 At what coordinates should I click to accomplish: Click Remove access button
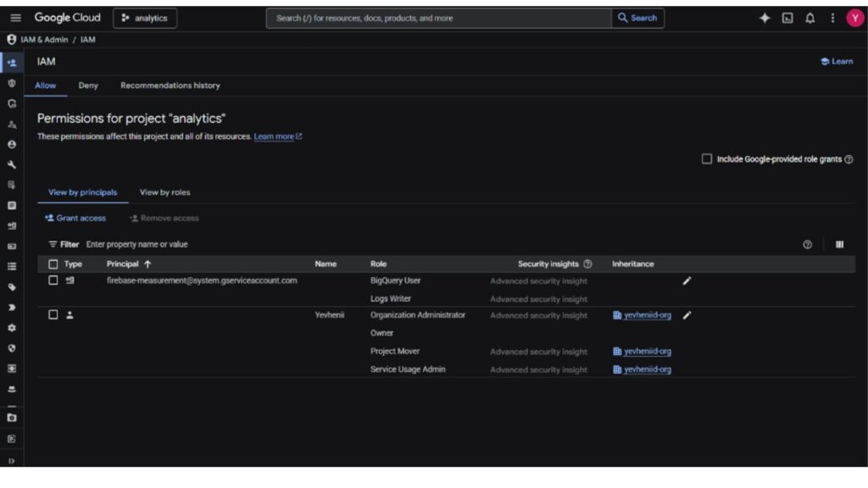(x=164, y=218)
